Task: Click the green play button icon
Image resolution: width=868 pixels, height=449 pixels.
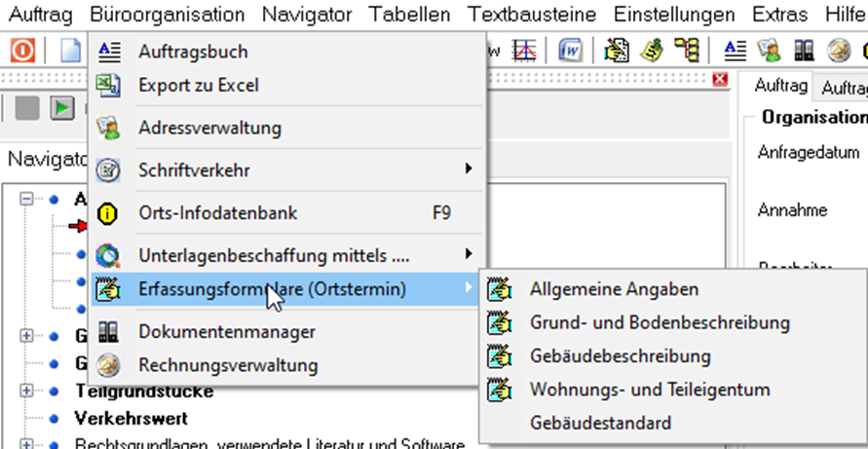Action: 62,108
